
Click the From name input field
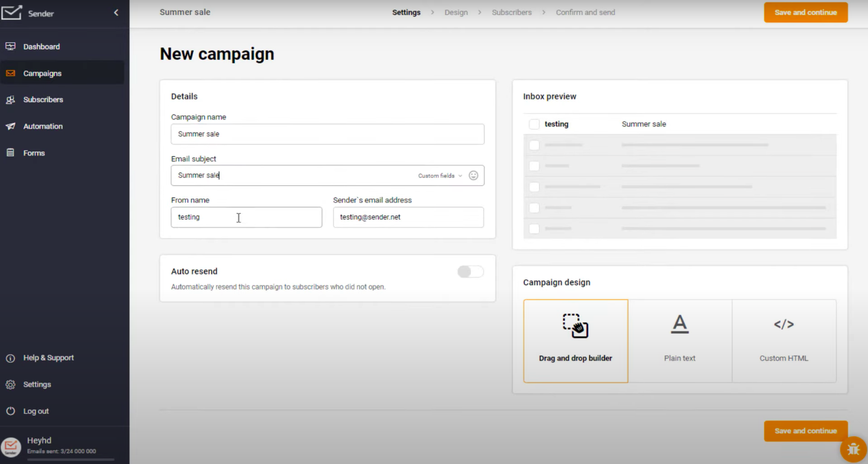246,217
